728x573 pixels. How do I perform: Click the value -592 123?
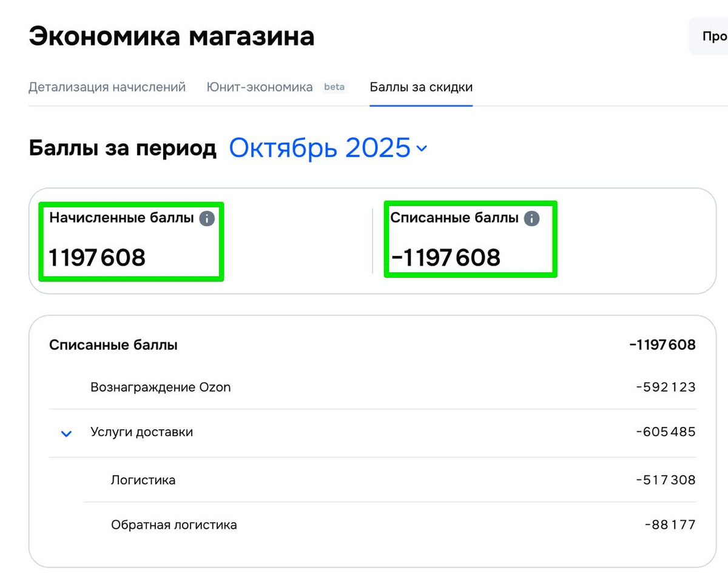point(666,387)
